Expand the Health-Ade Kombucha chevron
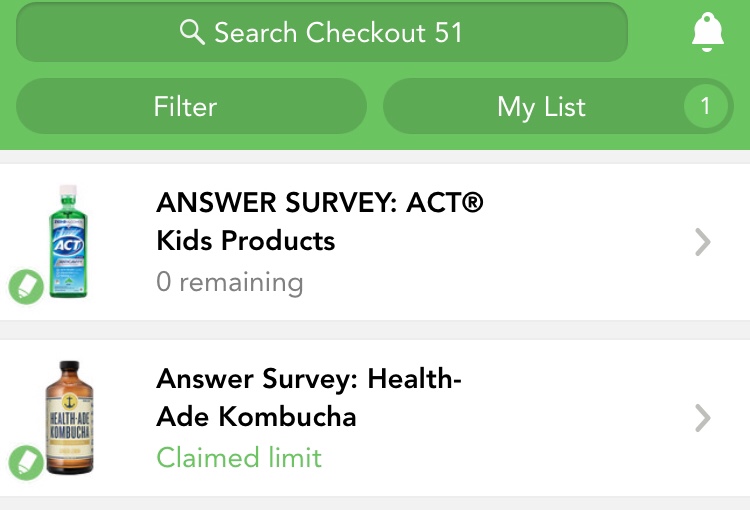 [x=702, y=418]
